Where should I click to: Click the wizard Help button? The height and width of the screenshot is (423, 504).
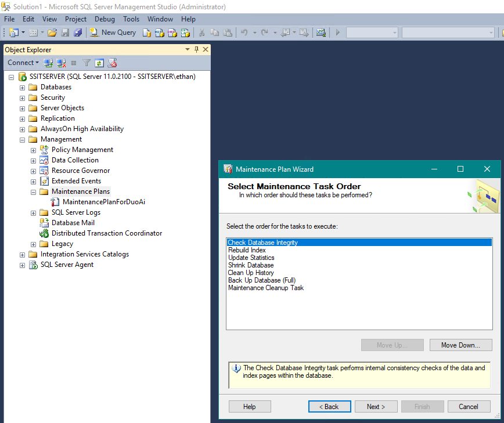(x=250, y=407)
